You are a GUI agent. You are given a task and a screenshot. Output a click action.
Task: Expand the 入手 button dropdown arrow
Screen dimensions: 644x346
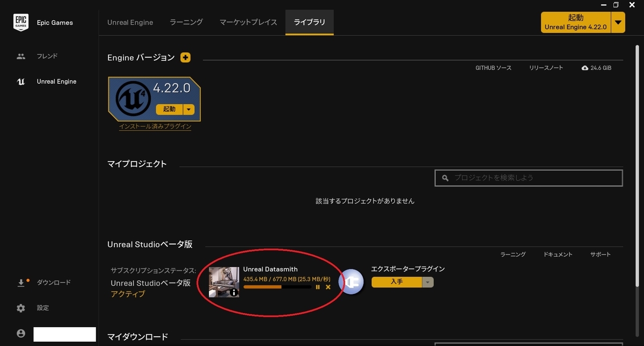tap(427, 282)
